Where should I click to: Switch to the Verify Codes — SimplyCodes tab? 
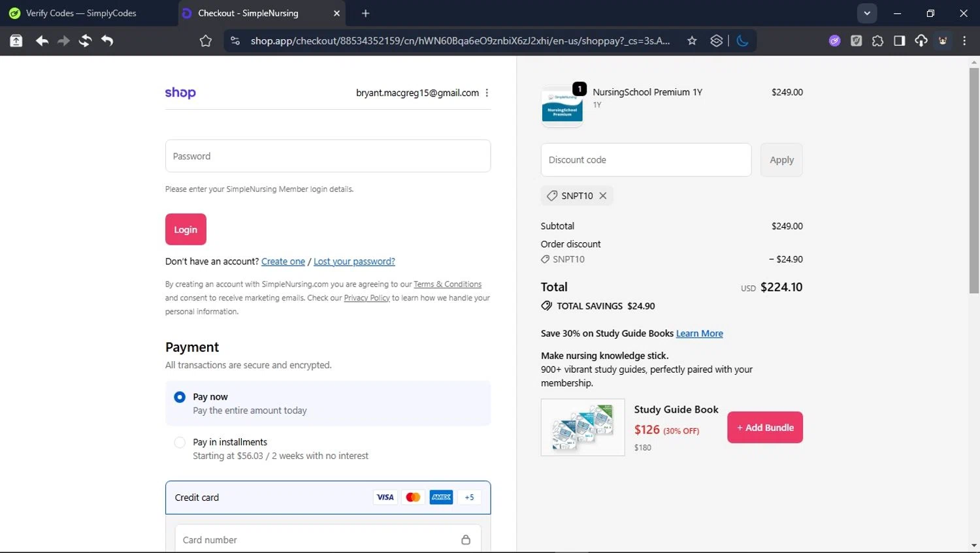point(82,13)
